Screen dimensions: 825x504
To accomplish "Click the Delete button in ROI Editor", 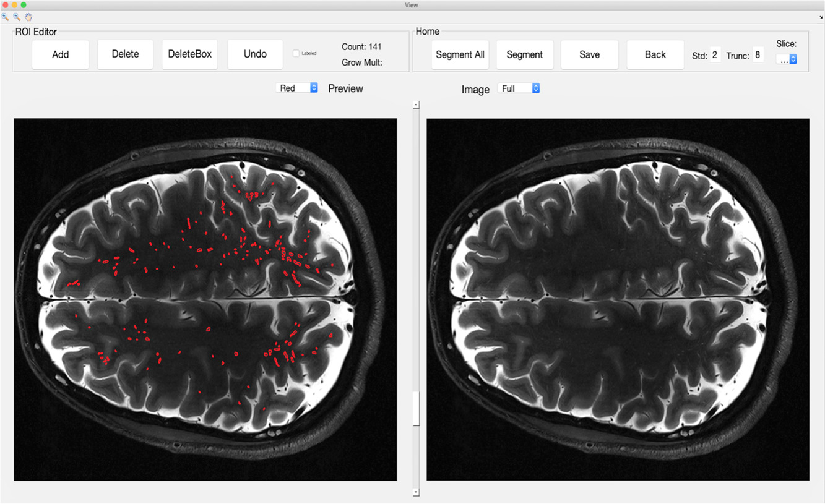I will (126, 54).
